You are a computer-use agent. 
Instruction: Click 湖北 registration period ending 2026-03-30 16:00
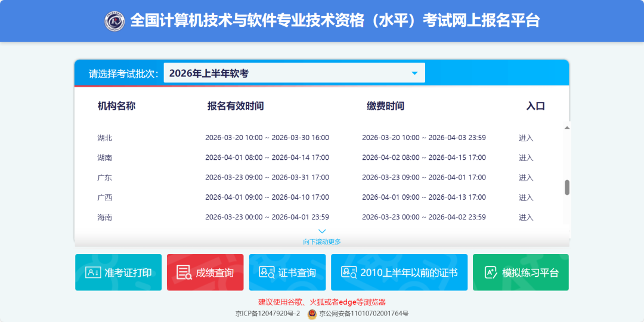point(267,138)
